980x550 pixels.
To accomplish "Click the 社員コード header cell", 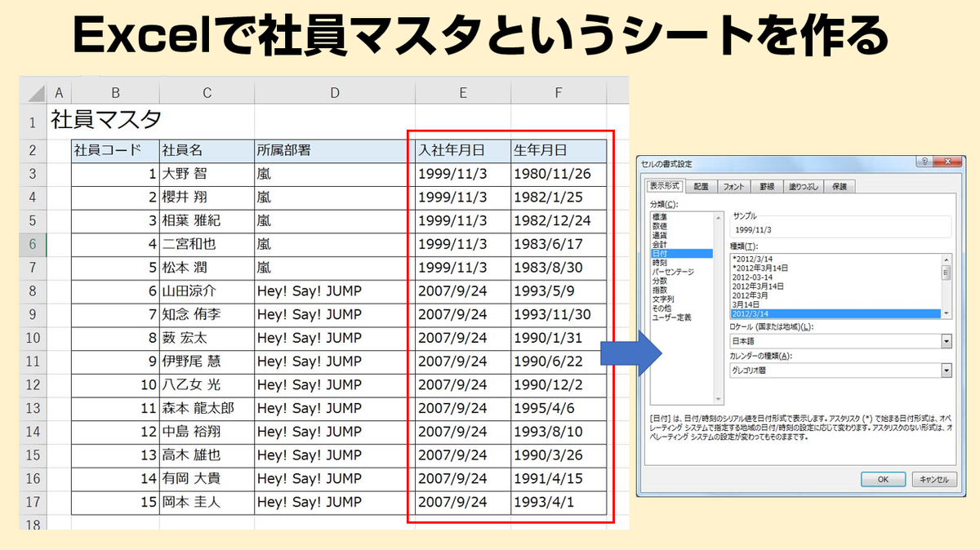I will pyautogui.click(x=115, y=151).
